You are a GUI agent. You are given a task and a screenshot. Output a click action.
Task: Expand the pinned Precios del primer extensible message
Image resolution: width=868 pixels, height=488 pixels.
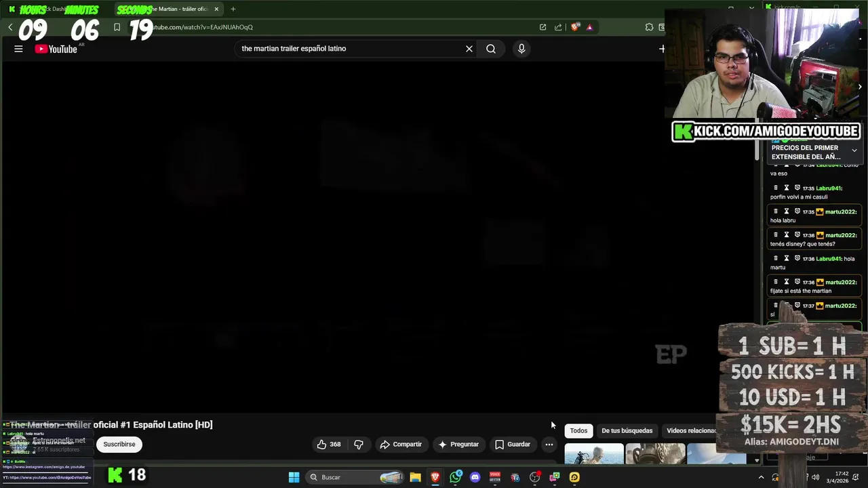(854, 150)
